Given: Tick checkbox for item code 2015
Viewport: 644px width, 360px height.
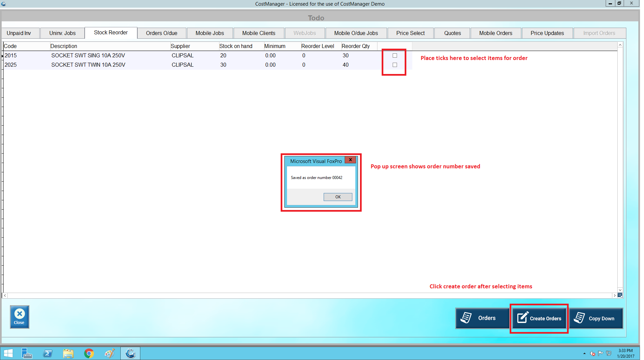Looking at the screenshot, I should tap(395, 56).
